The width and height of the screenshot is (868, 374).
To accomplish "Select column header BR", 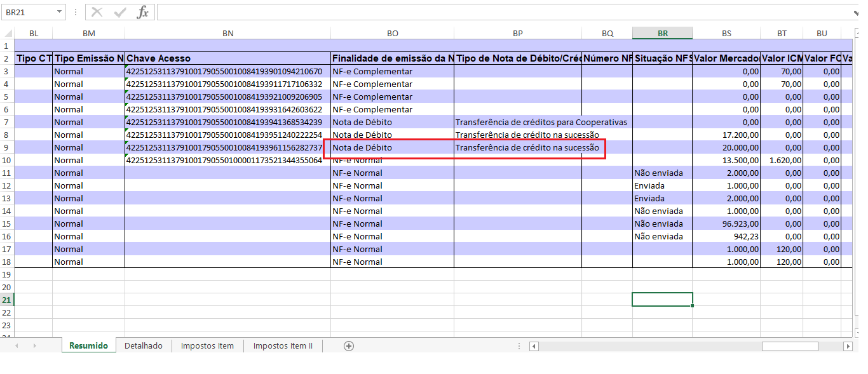I will pos(662,33).
